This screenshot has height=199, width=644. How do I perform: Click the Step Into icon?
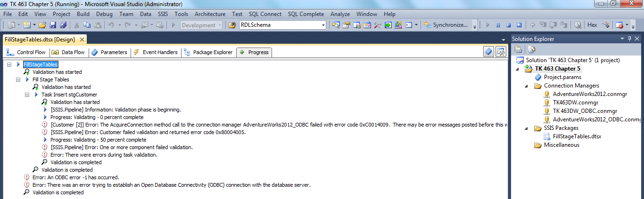tap(543, 25)
